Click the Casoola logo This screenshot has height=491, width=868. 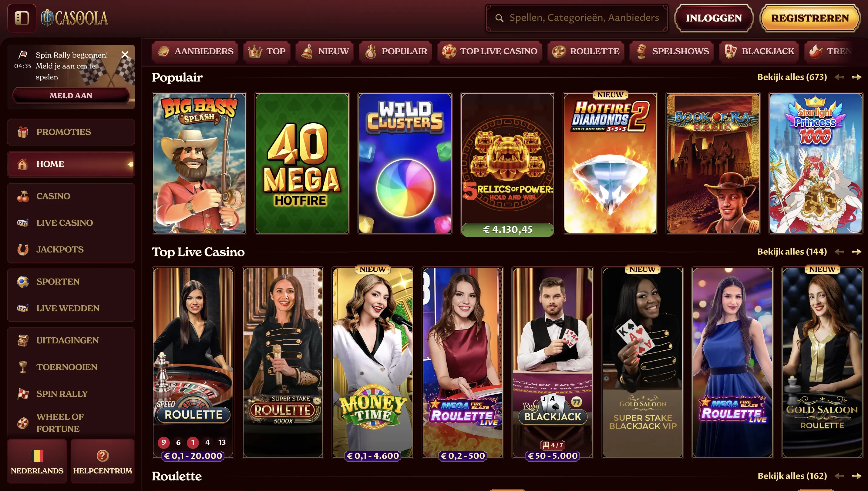[75, 18]
